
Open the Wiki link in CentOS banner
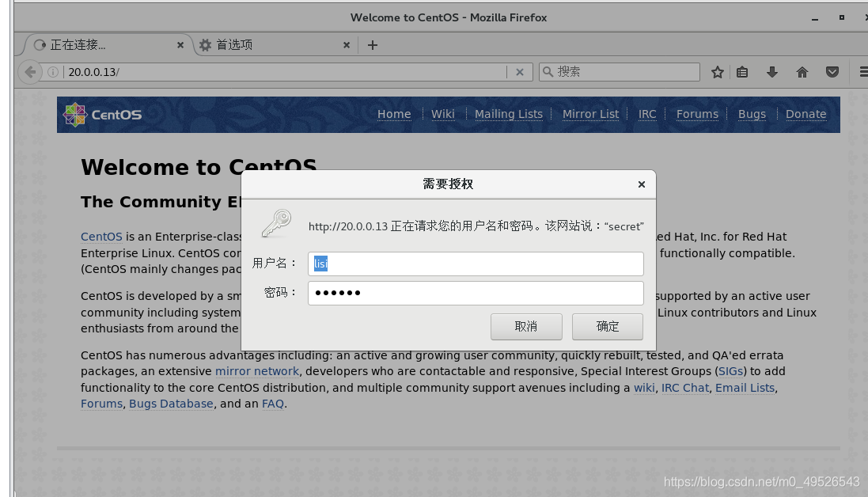click(443, 114)
